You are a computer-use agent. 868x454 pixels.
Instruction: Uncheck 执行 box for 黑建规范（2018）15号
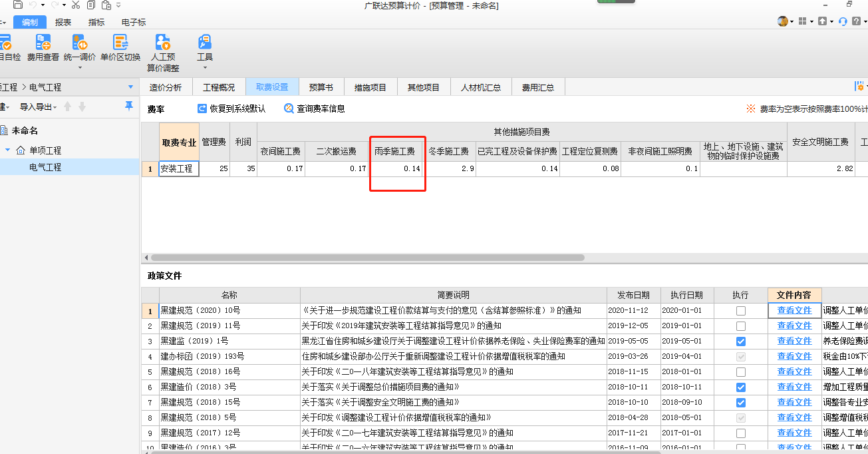coord(741,403)
